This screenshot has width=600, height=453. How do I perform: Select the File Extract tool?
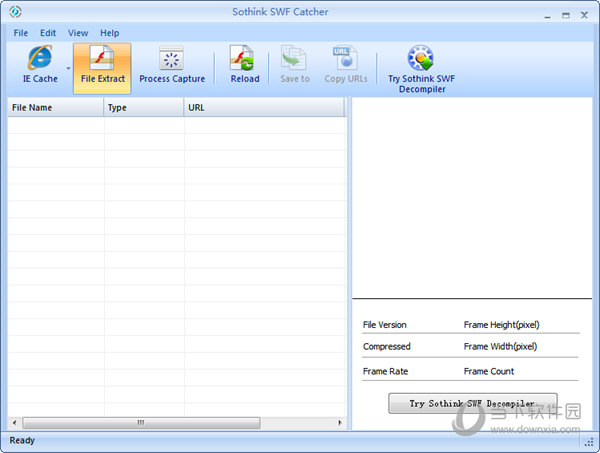pos(102,68)
